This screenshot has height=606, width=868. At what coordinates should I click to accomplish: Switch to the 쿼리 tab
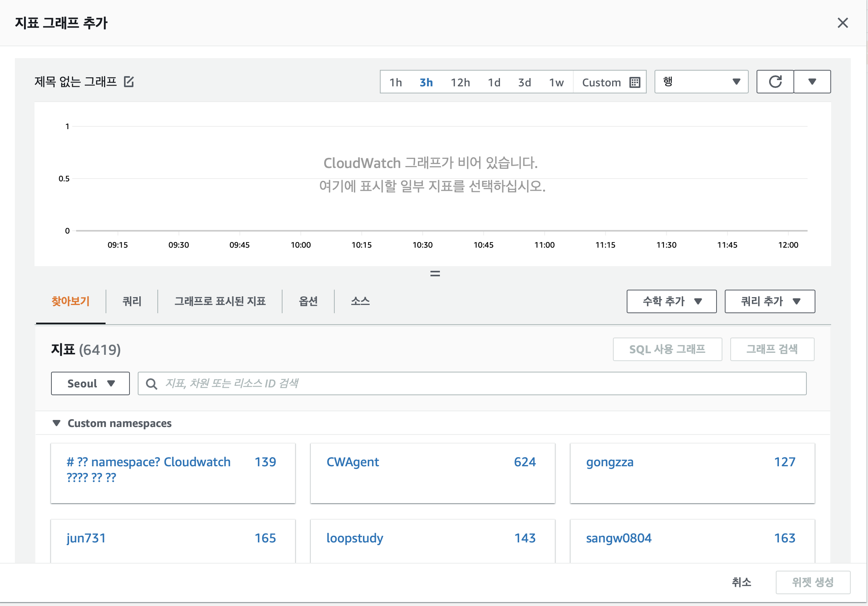point(132,301)
